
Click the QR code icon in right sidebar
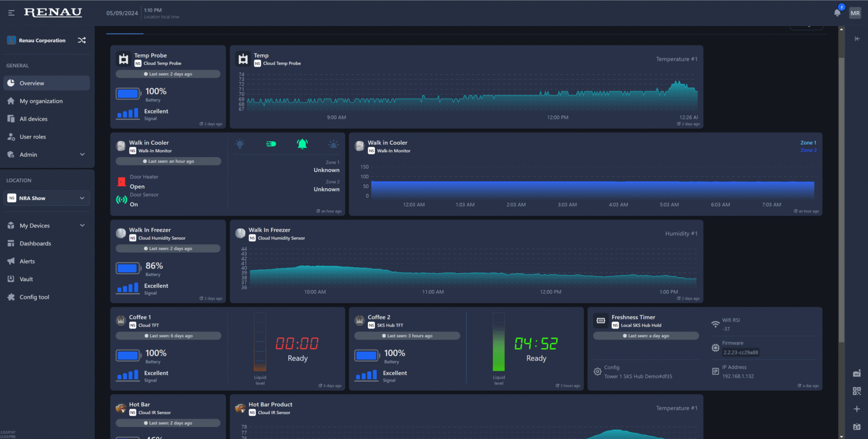point(857,391)
